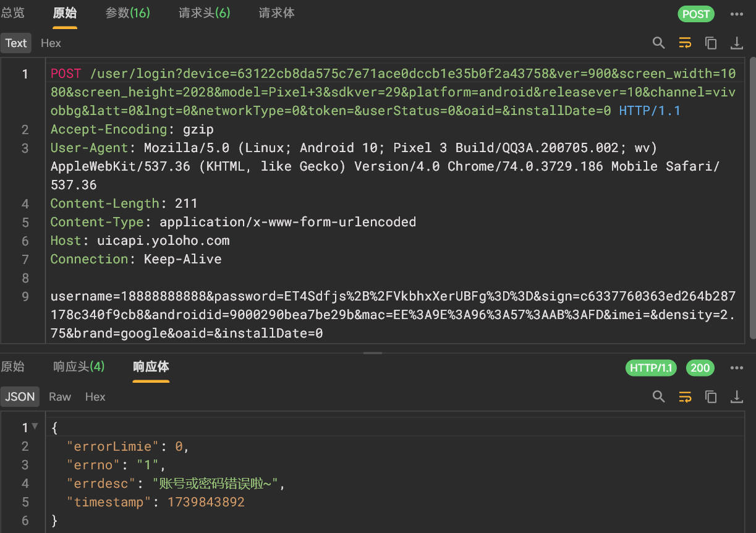Collapse the JSON root object arrow
Viewport: 756px width, 533px height.
pos(35,427)
